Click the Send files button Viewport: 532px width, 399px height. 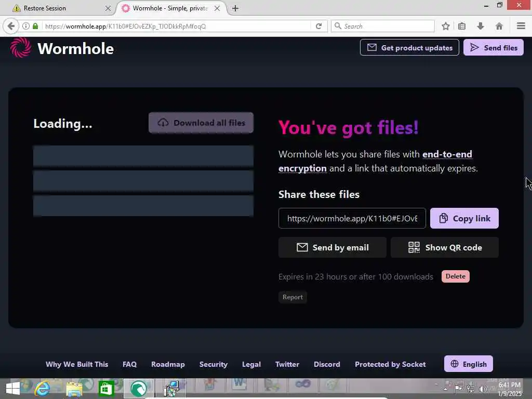tap(494, 47)
